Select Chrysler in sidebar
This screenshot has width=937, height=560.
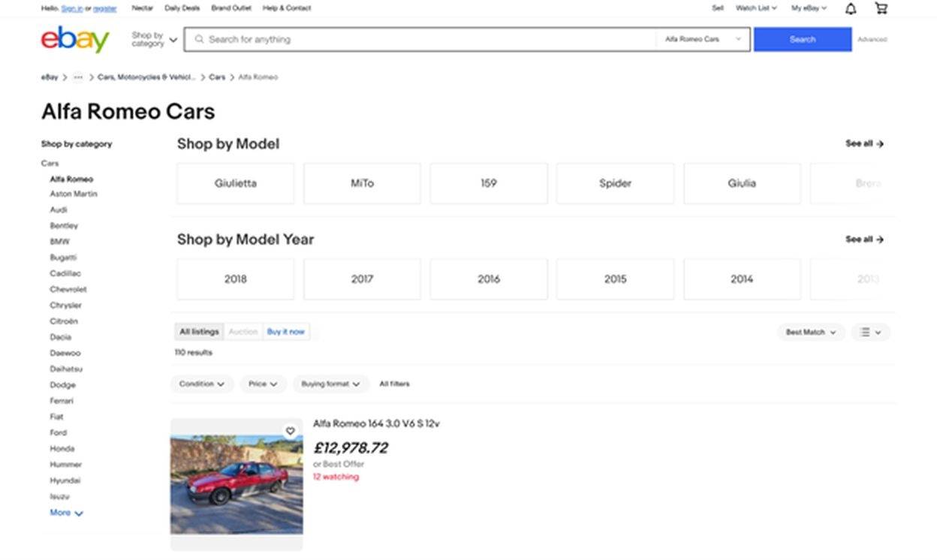[65, 306]
